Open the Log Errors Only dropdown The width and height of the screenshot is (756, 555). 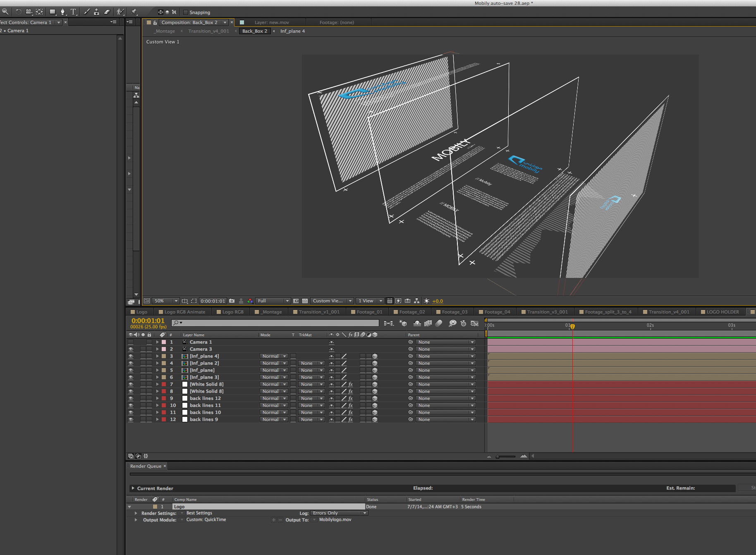point(339,513)
